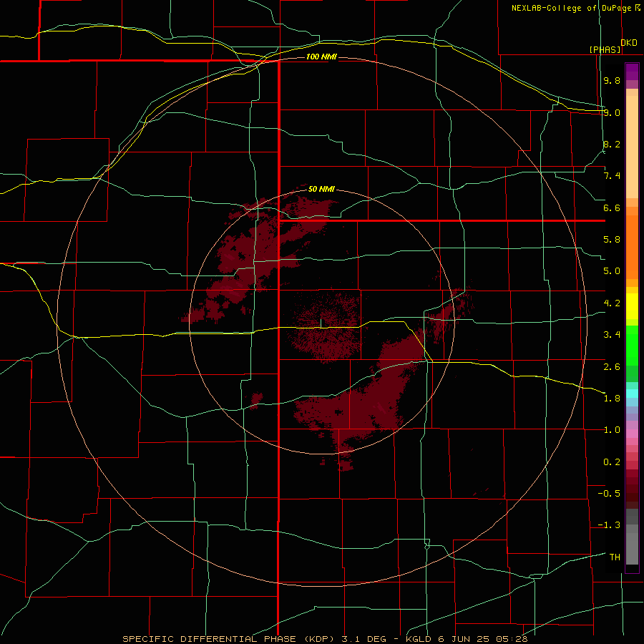Click the 7.4 scale value

[612, 176]
